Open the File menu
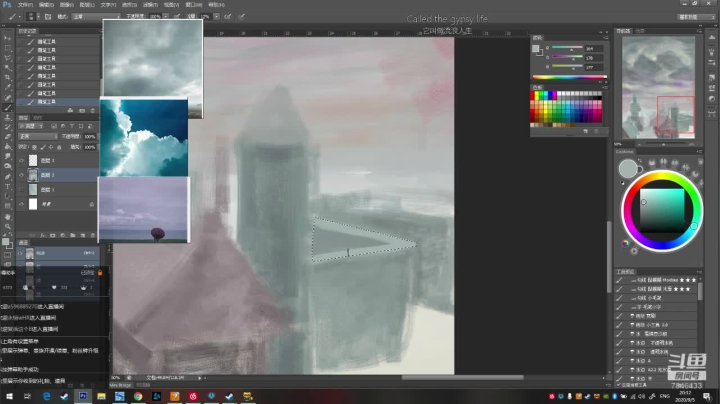The width and height of the screenshot is (720, 404). (x=25, y=5)
